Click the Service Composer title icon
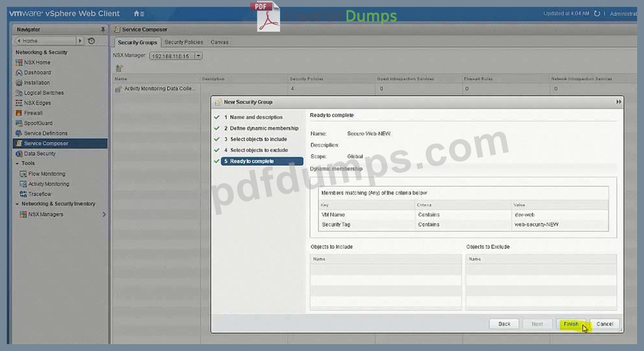Screen dimensions: 644x351 [x=117, y=30]
